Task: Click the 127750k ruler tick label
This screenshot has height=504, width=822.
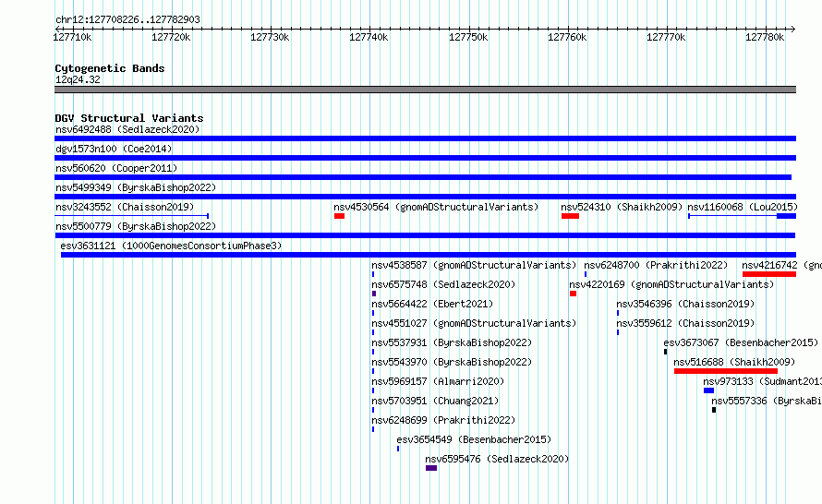Action: pos(468,37)
